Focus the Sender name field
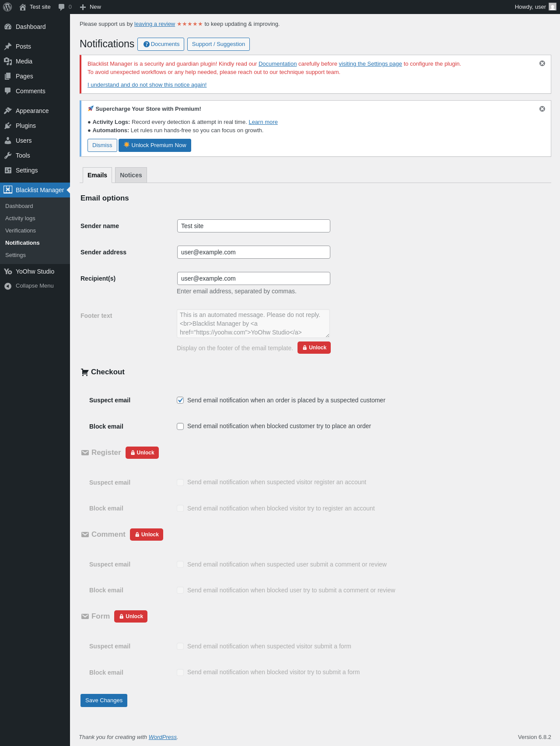Image resolution: width=560 pixels, height=746 pixels. pos(253,226)
